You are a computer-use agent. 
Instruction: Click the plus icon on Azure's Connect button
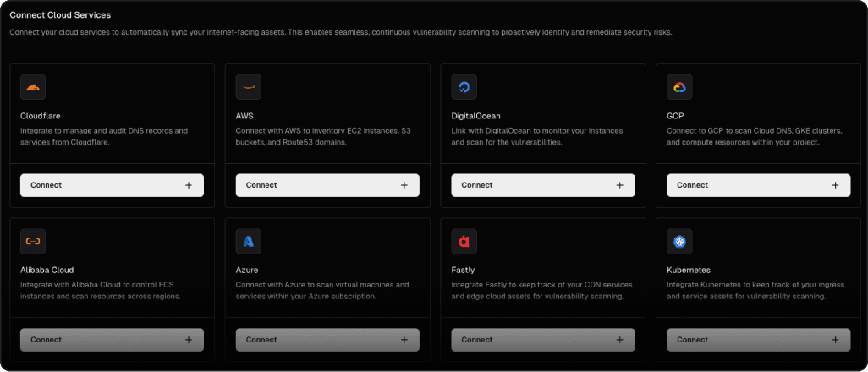click(x=404, y=340)
